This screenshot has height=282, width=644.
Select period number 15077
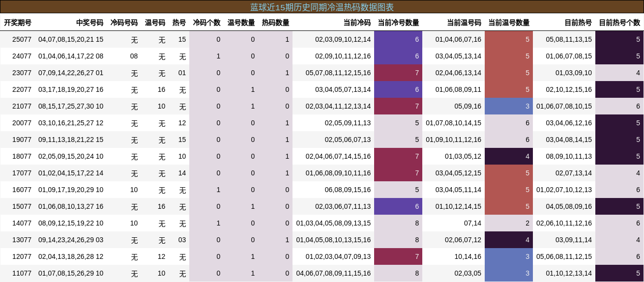pyautogui.click(x=22, y=206)
